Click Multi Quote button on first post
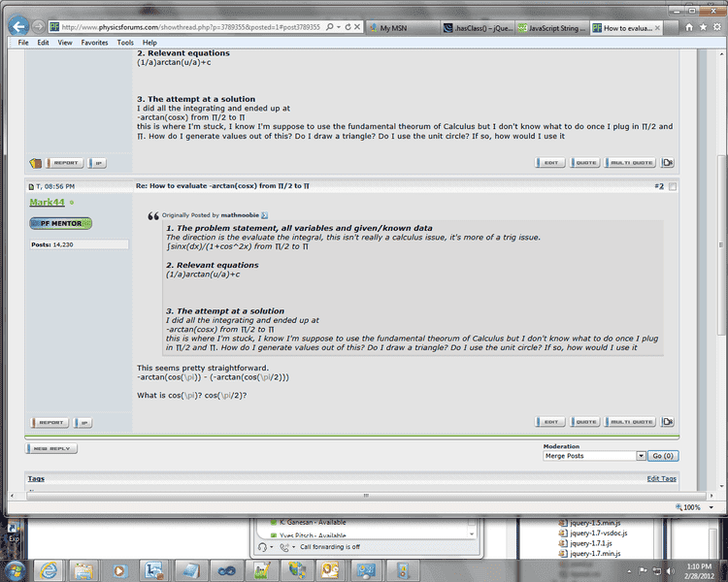This screenshot has width=728, height=582. point(630,162)
